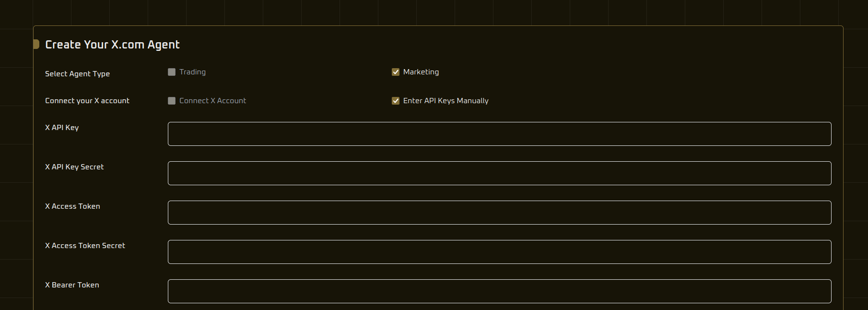Image resolution: width=868 pixels, height=310 pixels.
Task: Focus the X API Key input field
Action: (x=499, y=134)
